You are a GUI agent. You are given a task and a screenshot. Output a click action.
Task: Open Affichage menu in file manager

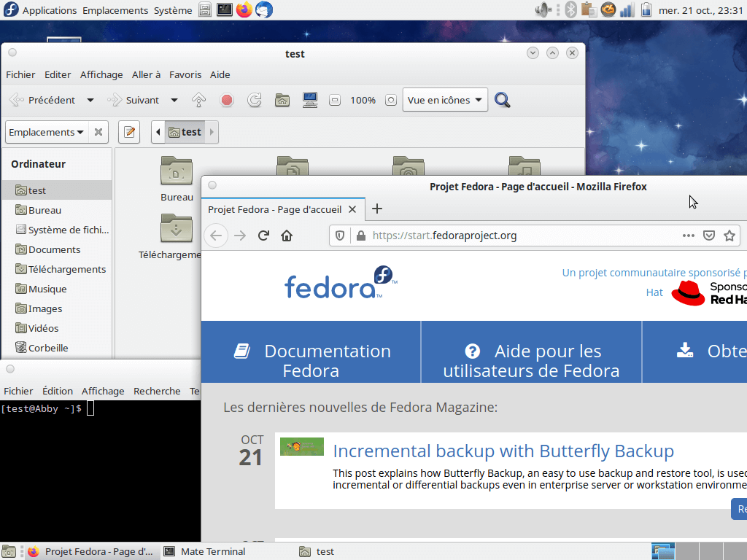(x=101, y=75)
